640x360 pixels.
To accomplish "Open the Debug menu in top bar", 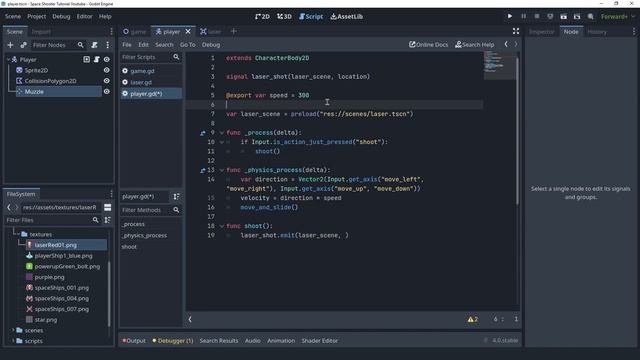I will (x=61, y=16).
